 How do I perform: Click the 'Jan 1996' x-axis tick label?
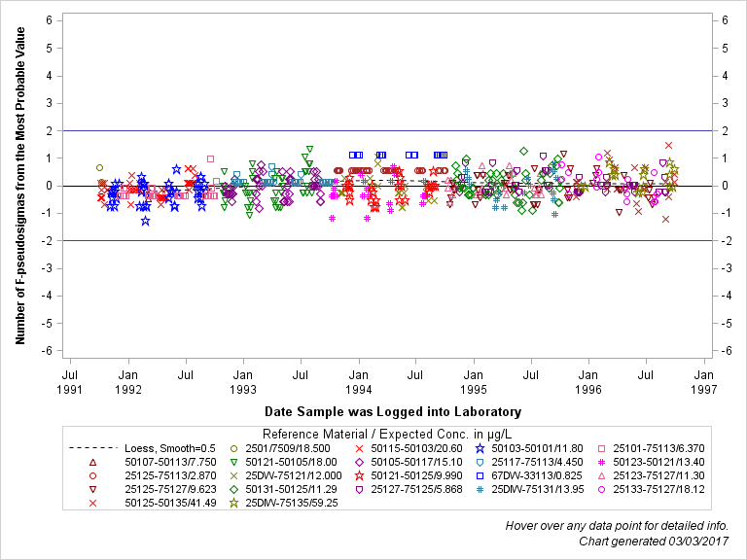(x=588, y=382)
